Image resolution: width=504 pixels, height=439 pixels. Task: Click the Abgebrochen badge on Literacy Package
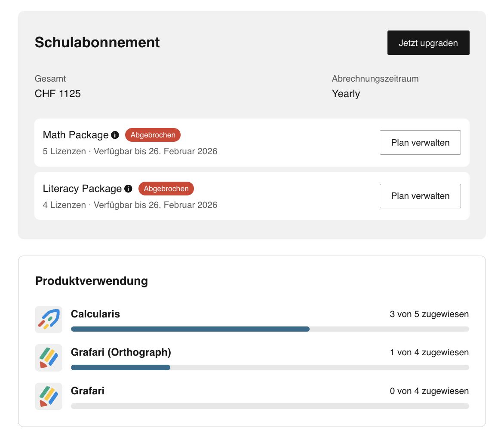(166, 189)
